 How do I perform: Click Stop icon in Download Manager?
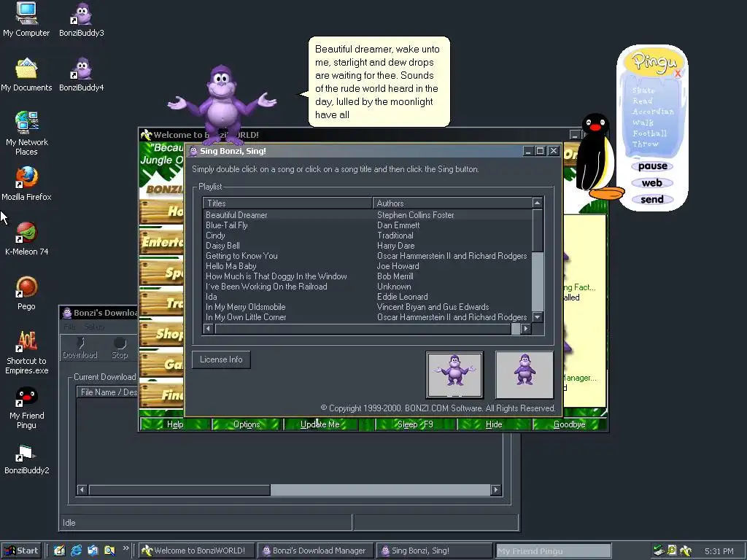pyautogui.click(x=120, y=348)
